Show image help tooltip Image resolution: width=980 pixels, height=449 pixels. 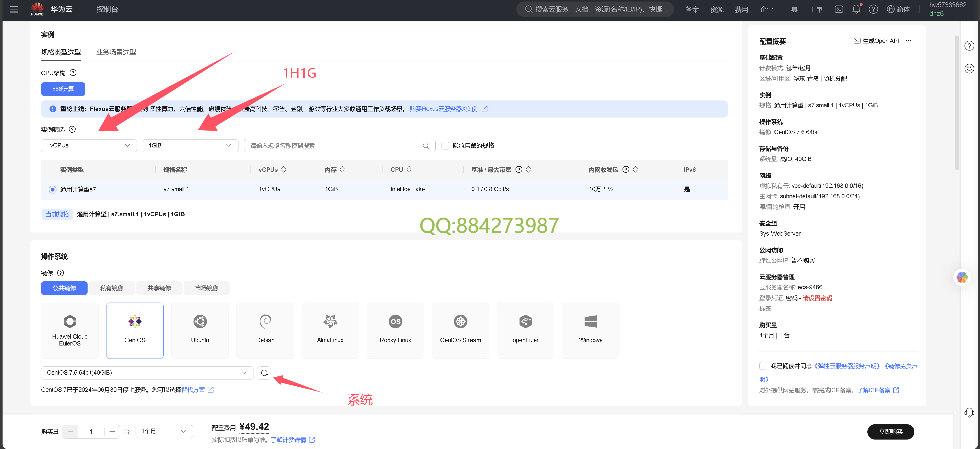point(61,273)
